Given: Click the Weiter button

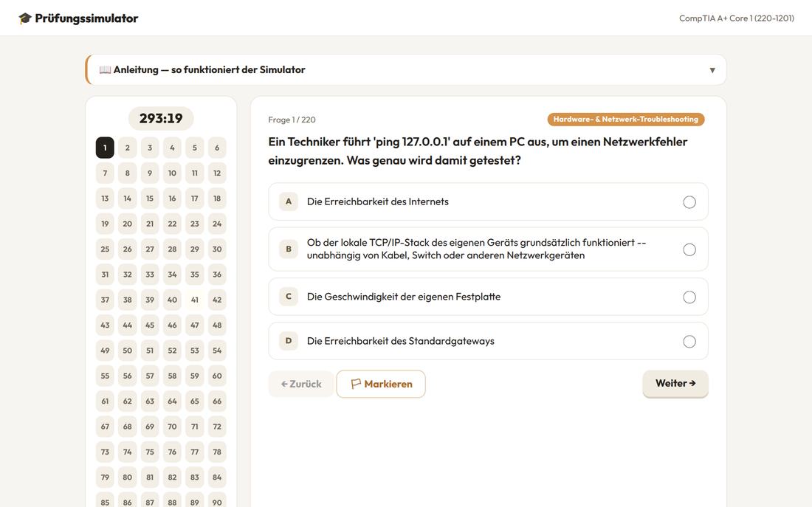Looking at the screenshot, I should [675, 384].
